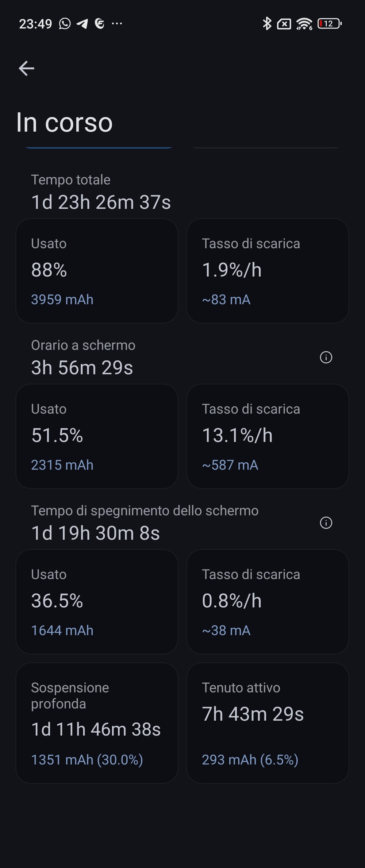Tap the Usato 51.5% screen-on card
Image resolution: width=365 pixels, height=868 pixels.
pyautogui.click(x=97, y=436)
